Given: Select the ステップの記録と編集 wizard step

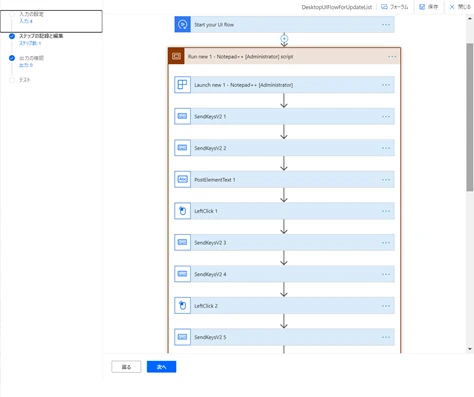Looking at the screenshot, I should 41,36.
